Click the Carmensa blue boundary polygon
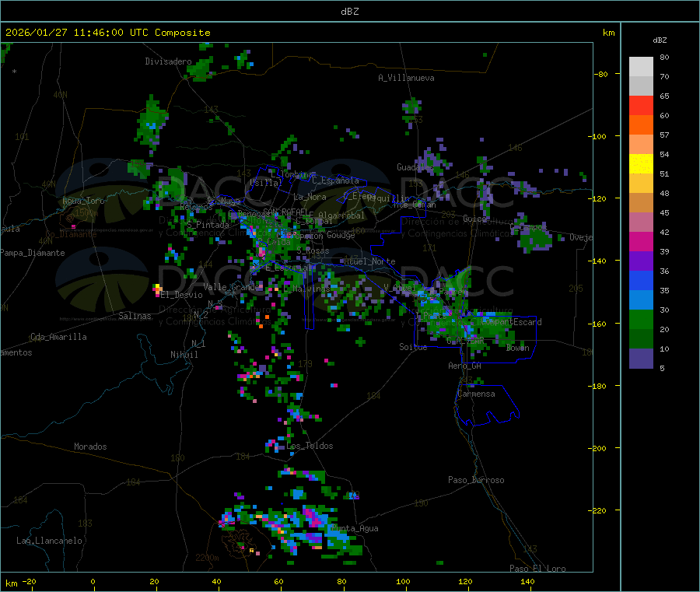The image size is (700, 592). click(x=487, y=405)
